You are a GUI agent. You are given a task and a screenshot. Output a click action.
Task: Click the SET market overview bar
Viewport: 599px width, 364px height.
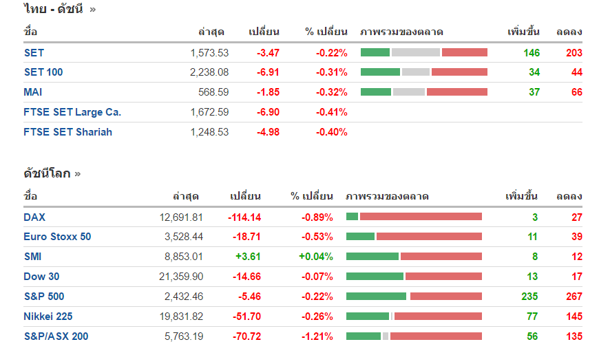pos(423,52)
